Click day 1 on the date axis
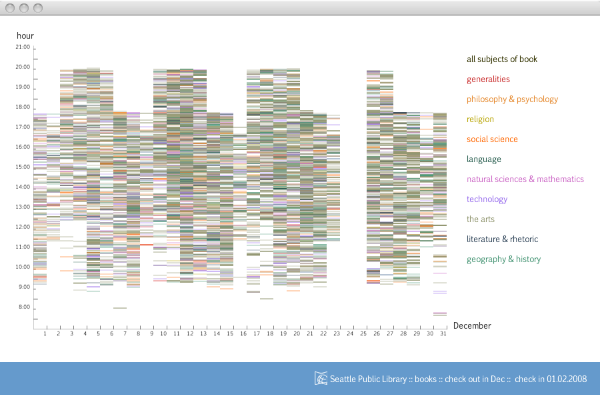 pos(45,334)
